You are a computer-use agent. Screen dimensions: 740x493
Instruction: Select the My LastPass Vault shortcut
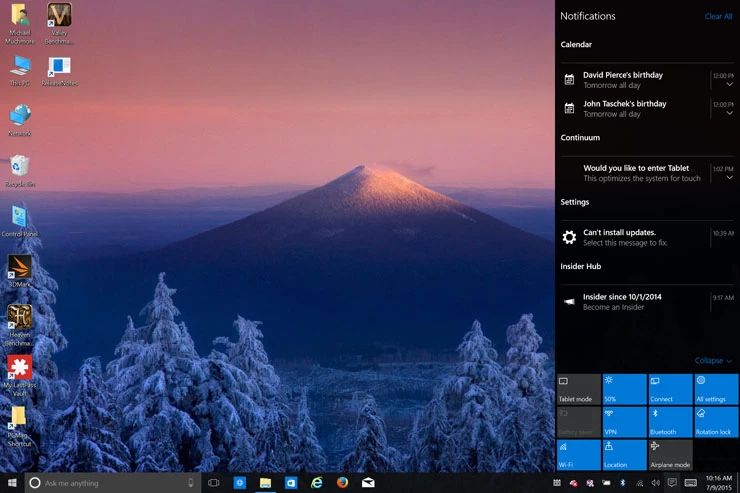click(x=20, y=376)
